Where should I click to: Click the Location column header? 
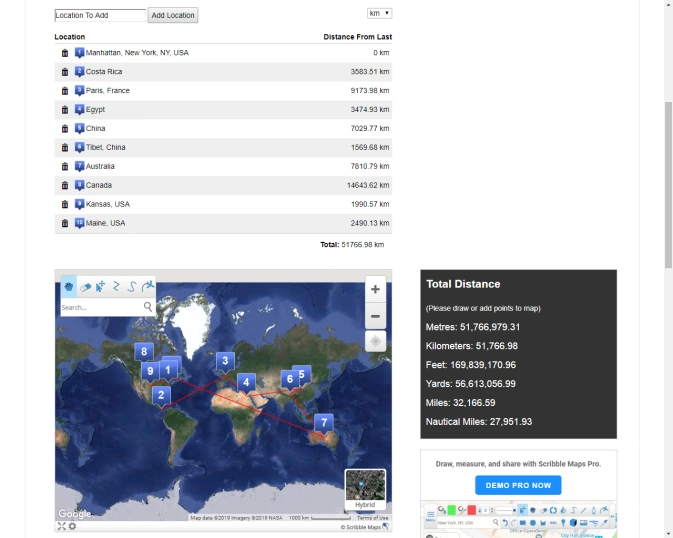point(70,37)
